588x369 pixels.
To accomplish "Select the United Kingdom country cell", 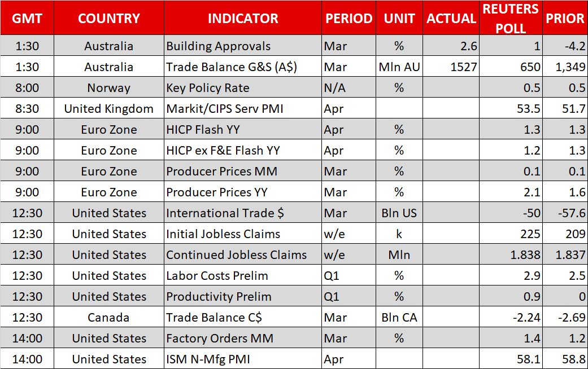I will pos(109,109).
